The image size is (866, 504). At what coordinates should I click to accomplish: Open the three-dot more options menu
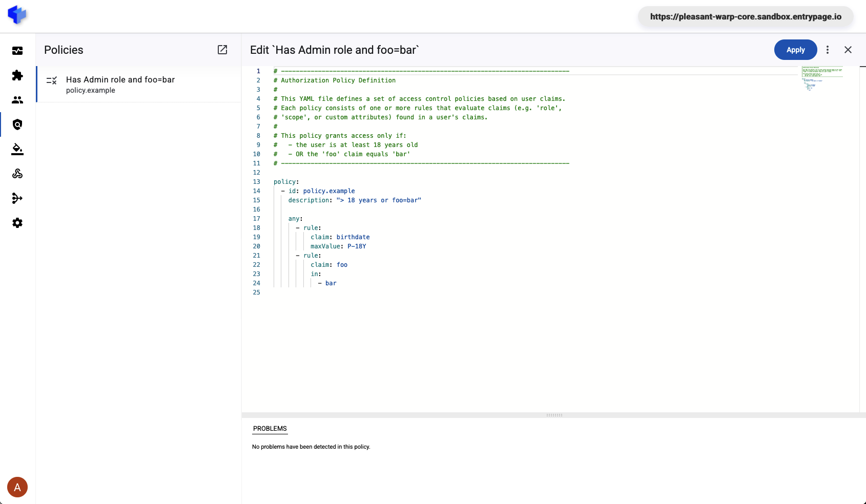(828, 50)
